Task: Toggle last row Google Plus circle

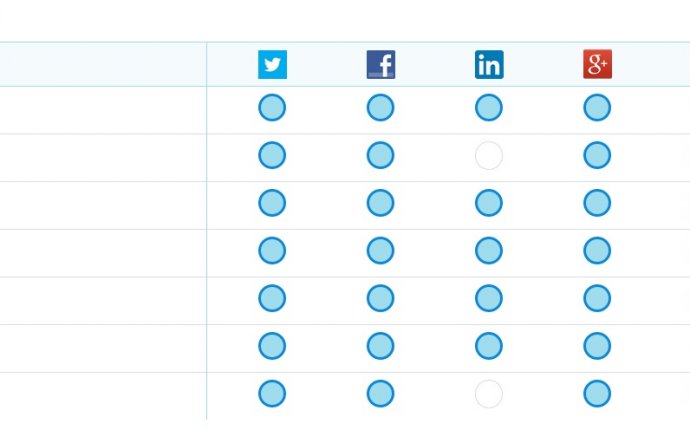Action: [597, 393]
